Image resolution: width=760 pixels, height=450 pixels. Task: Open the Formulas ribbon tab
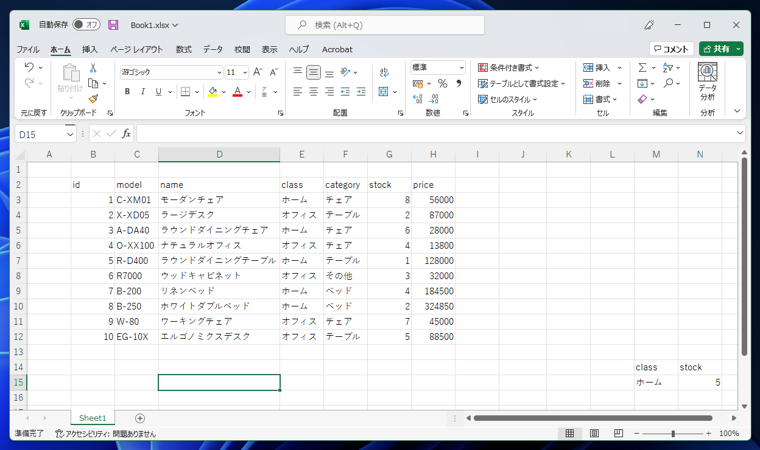pos(184,49)
